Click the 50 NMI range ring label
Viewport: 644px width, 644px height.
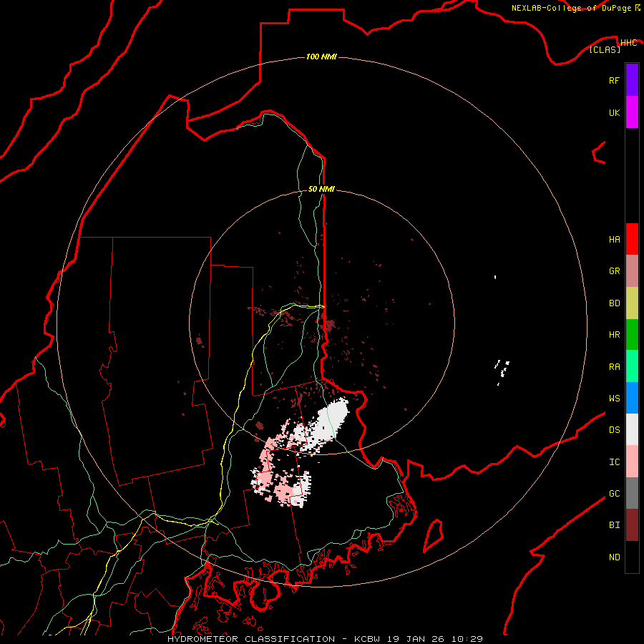(x=321, y=189)
